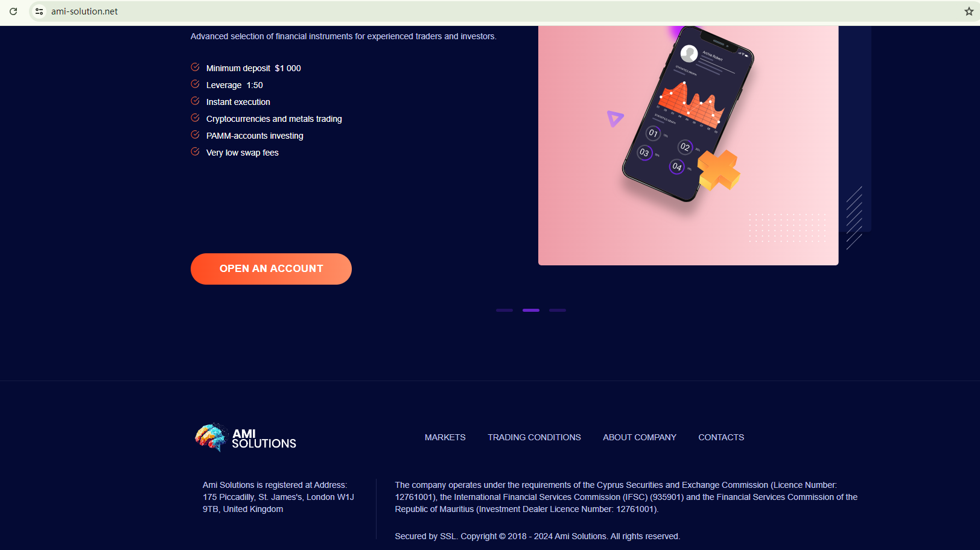
Task: Select the third carousel slide indicator
Action: point(558,310)
